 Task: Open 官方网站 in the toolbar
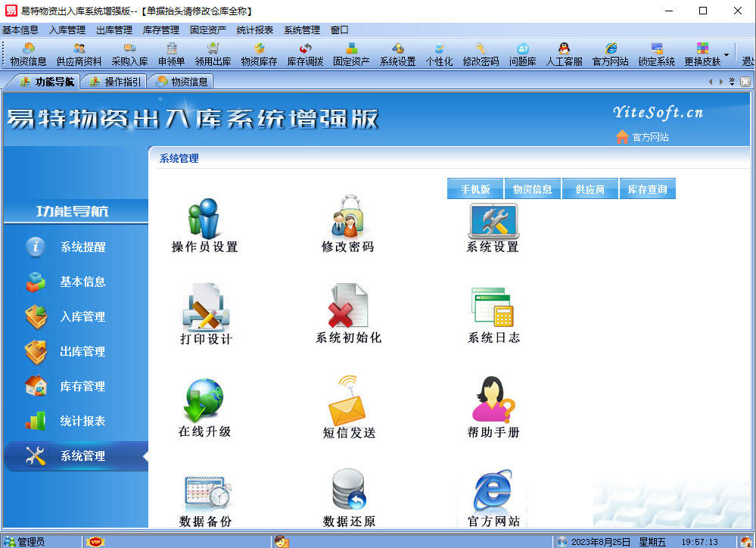pyautogui.click(x=611, y=54)
